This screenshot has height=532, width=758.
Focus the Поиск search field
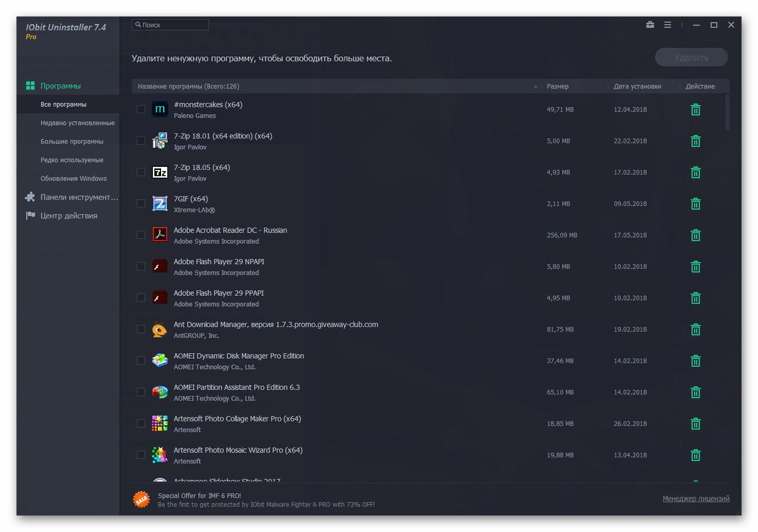(171, 25)
